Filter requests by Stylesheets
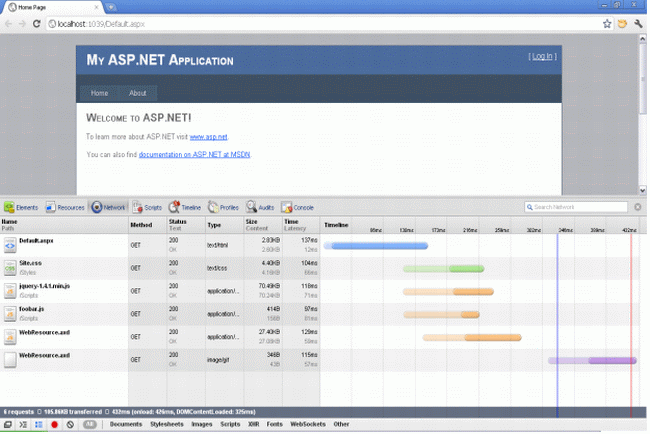The image size is (650, 434). click(x=167, y=424)
